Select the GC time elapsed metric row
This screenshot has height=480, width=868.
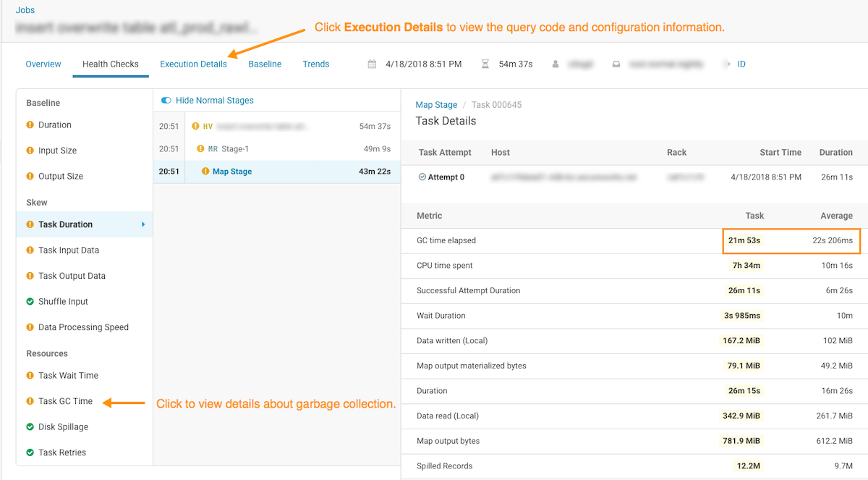point(446,240)
